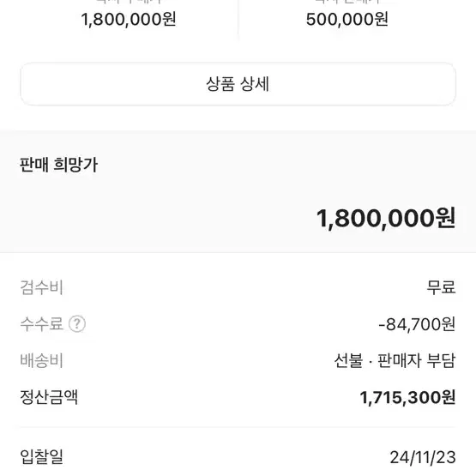Click the cut-off label above 500,000원 at top
The height and width of the screenshot is (476, 476).
pyautogui.click(x=347, y=2)
